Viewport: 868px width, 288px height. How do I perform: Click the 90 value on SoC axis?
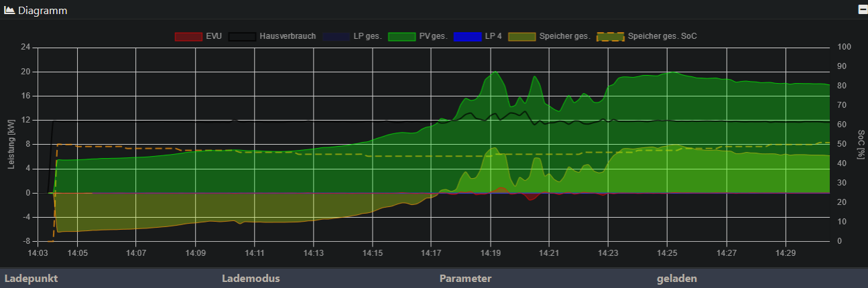tap(843, 67)
